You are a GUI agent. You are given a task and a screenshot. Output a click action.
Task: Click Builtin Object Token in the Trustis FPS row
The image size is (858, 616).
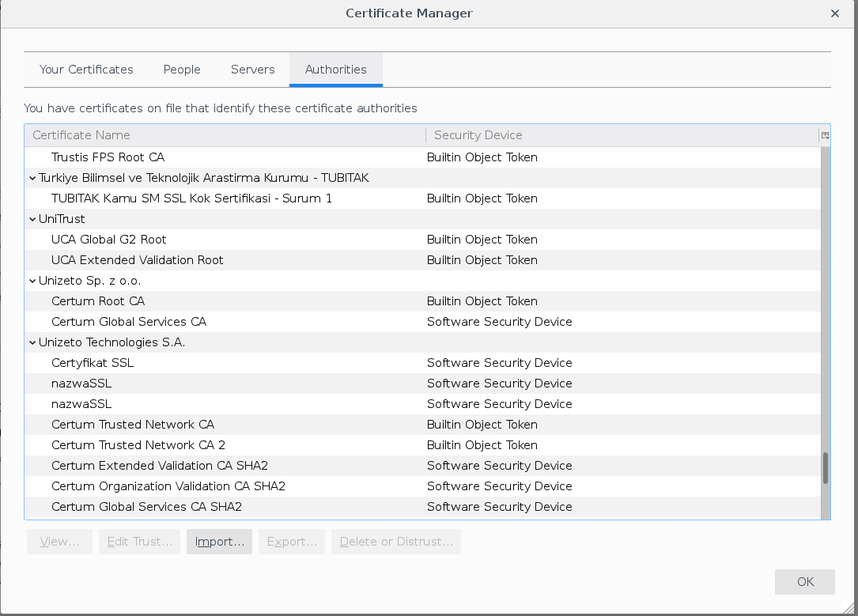point(482,157)
